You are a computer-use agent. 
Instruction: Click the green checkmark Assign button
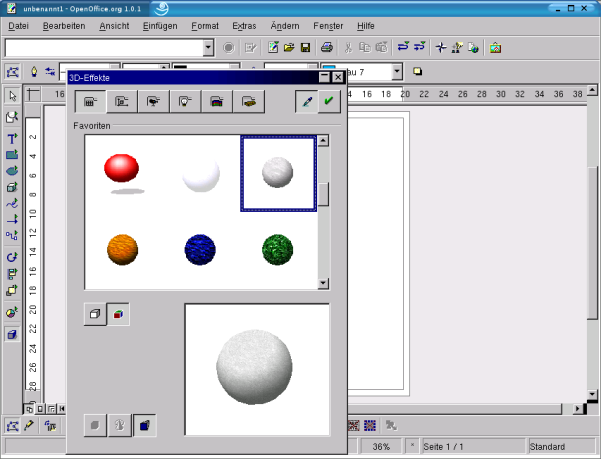(328, 101)
